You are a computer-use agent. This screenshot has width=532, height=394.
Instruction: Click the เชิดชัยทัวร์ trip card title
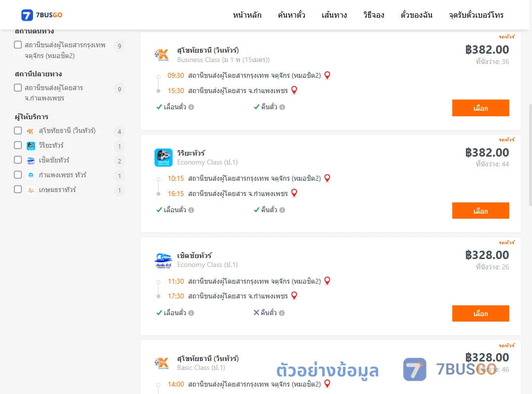point(195,256)
